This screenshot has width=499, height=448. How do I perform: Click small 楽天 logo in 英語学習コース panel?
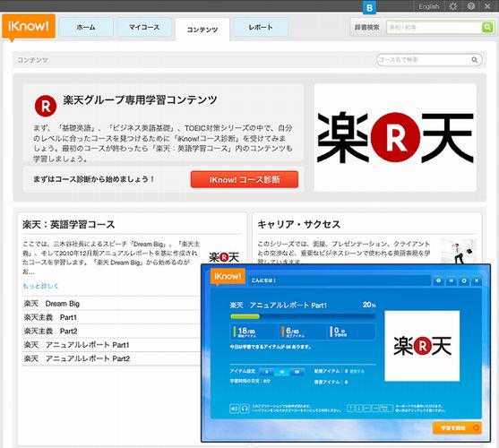tap(224, 257)
